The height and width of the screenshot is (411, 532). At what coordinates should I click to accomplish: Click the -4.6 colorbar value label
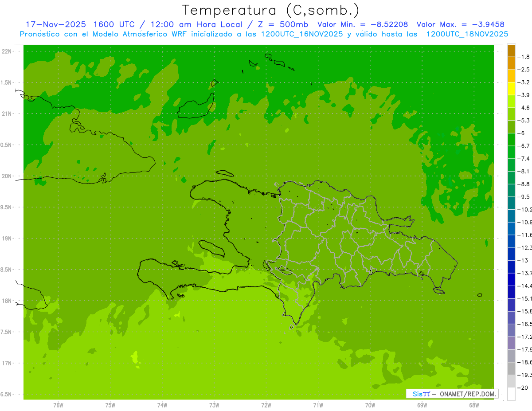[x=524, y=108]
